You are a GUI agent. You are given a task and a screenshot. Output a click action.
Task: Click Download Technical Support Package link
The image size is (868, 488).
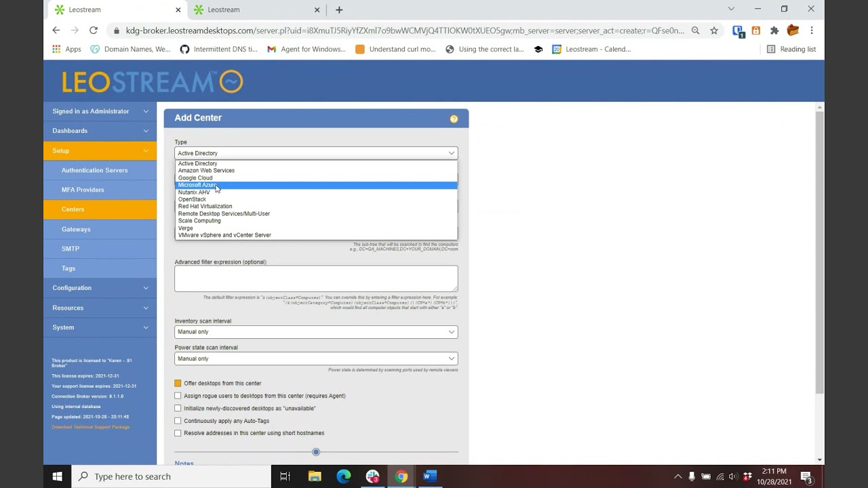tap(91, 427)
